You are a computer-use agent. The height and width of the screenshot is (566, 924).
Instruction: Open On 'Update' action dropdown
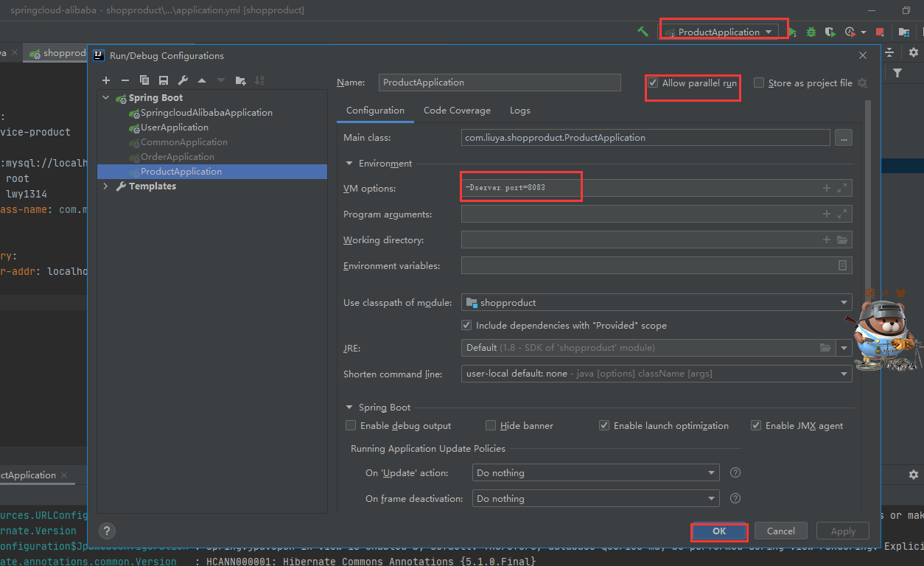(x=711, y=473)
